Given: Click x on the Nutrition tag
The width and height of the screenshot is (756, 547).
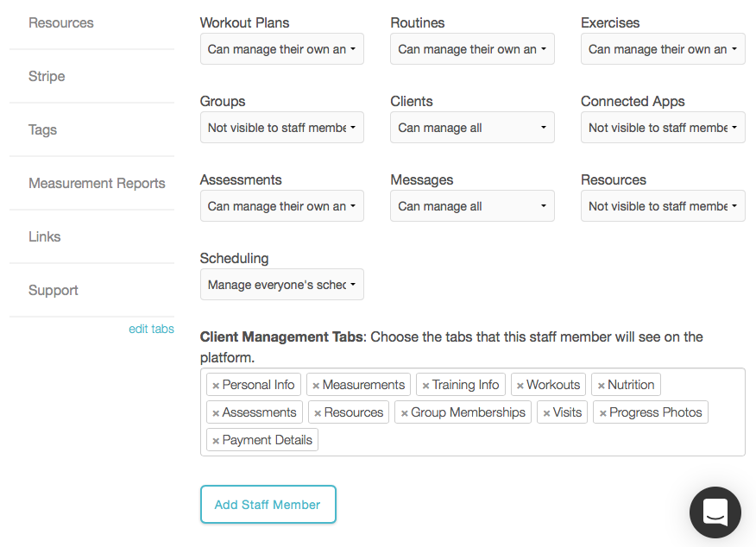Looking at the screenshot, I should [x=602, y=386].
